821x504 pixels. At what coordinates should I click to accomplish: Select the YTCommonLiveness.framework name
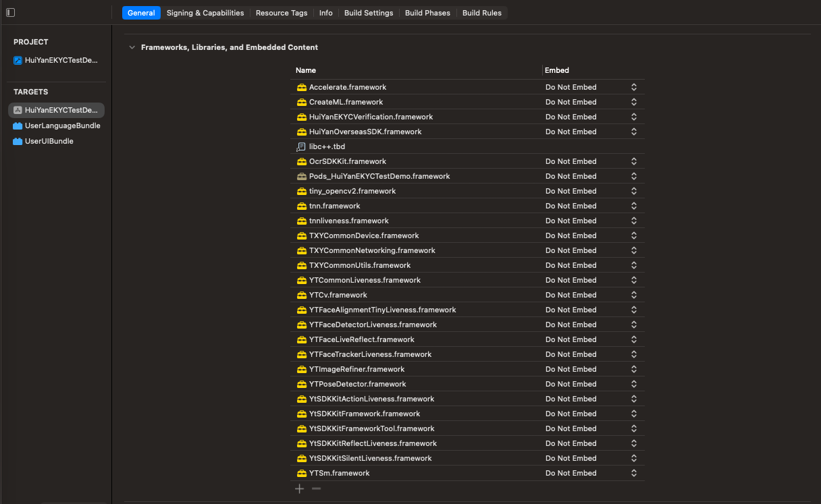365,280
